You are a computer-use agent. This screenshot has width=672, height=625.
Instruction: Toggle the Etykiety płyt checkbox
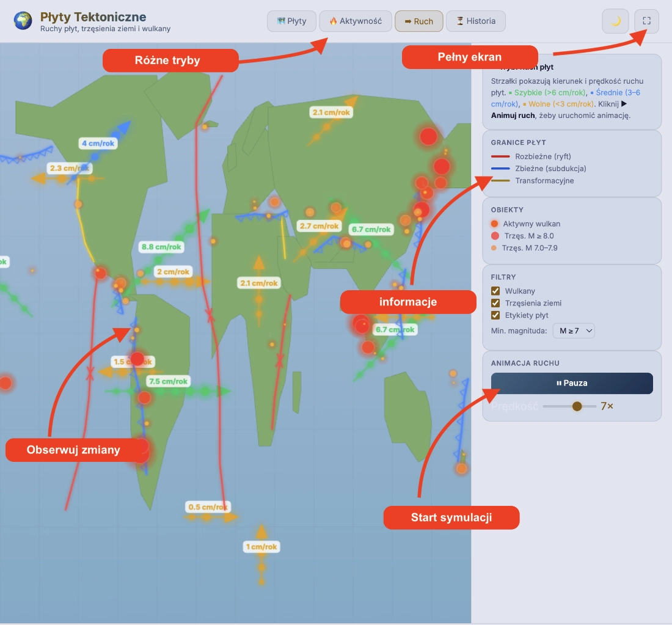pyautogui.click(x=496, y=315)
